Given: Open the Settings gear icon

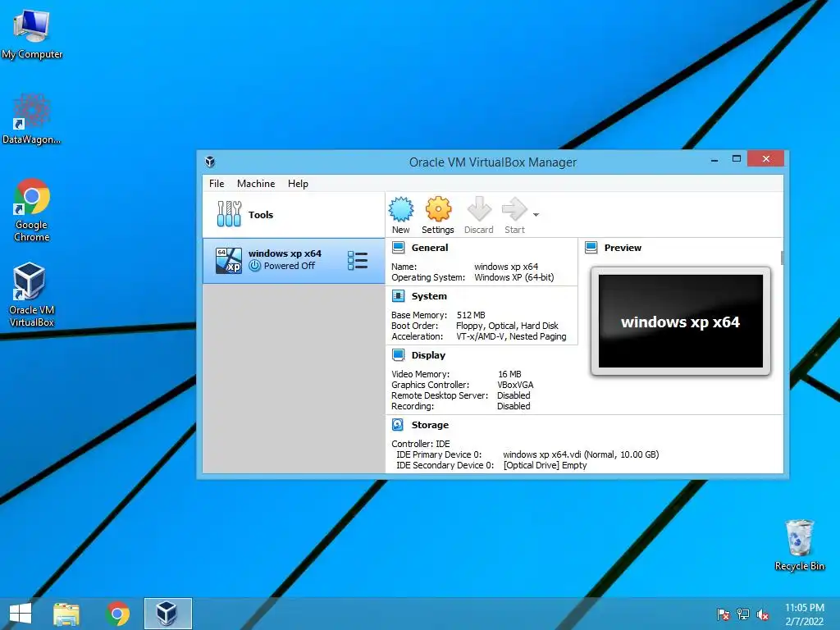Looking at the screenshot, I should point(438,209).
